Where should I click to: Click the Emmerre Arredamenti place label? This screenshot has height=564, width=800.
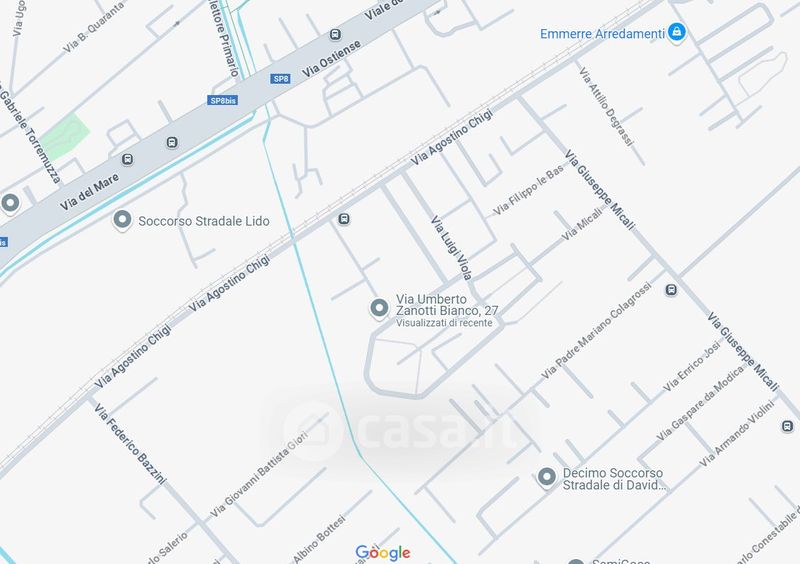602,34
